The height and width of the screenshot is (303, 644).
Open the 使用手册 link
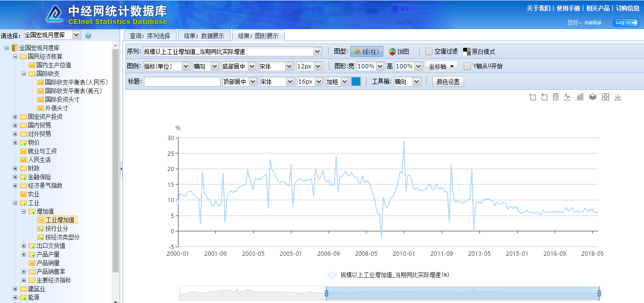point(568,8)
